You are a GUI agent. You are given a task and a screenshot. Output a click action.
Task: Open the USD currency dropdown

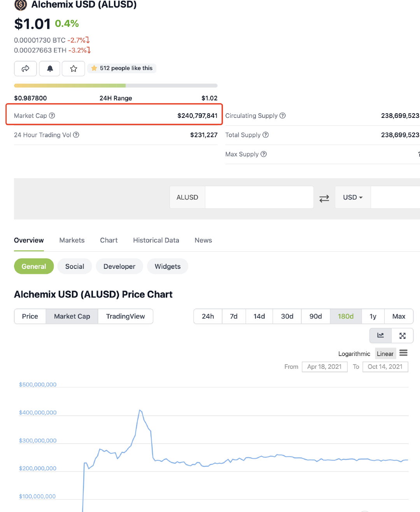tap(352, 197)
